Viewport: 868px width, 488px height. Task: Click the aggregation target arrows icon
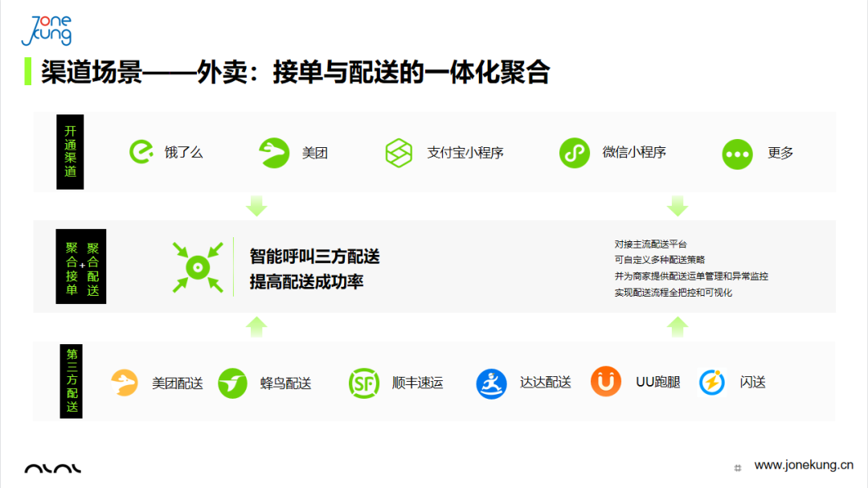pos(198,268)
